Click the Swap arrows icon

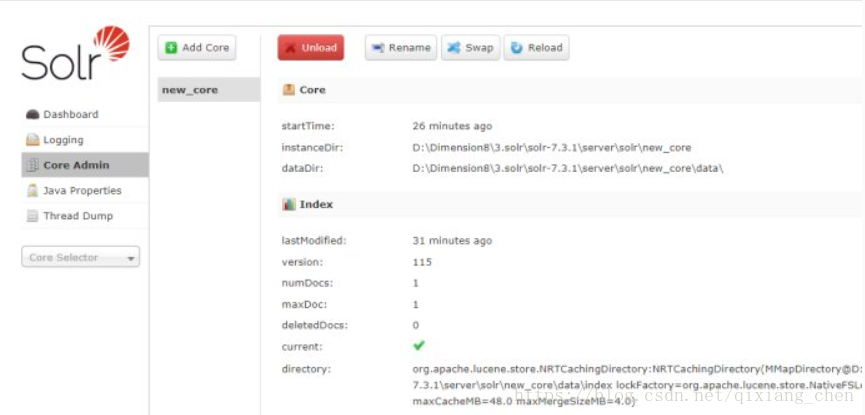454,48
